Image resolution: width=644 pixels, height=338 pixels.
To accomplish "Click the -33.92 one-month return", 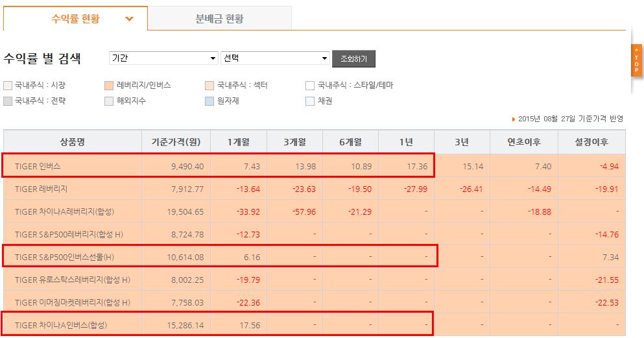I will coord(248,212).
